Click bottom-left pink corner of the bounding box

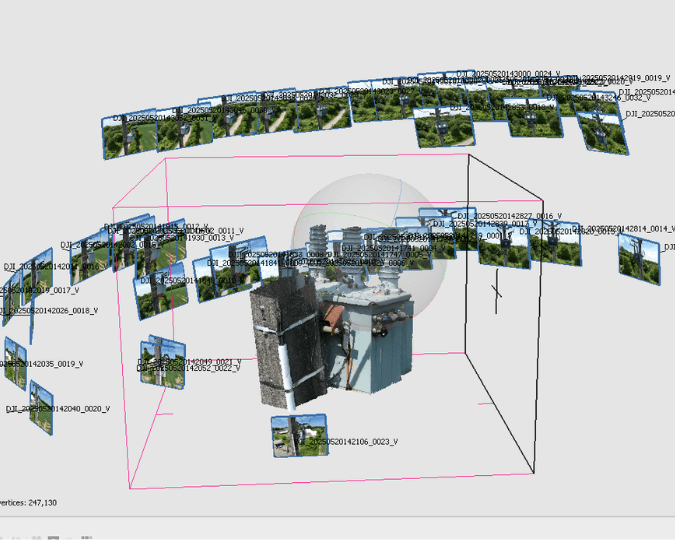[130, 489]
